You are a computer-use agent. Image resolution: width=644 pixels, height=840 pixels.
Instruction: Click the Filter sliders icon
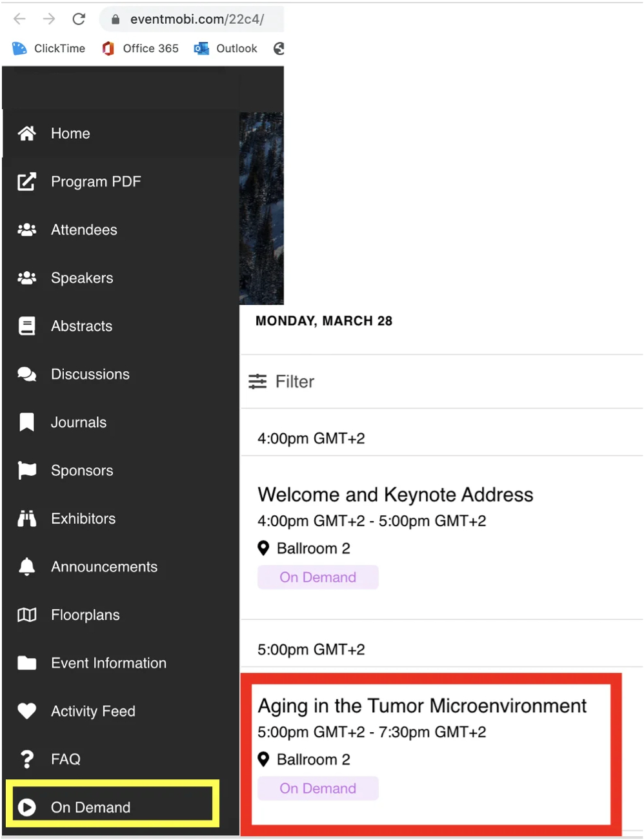point(257,382)
